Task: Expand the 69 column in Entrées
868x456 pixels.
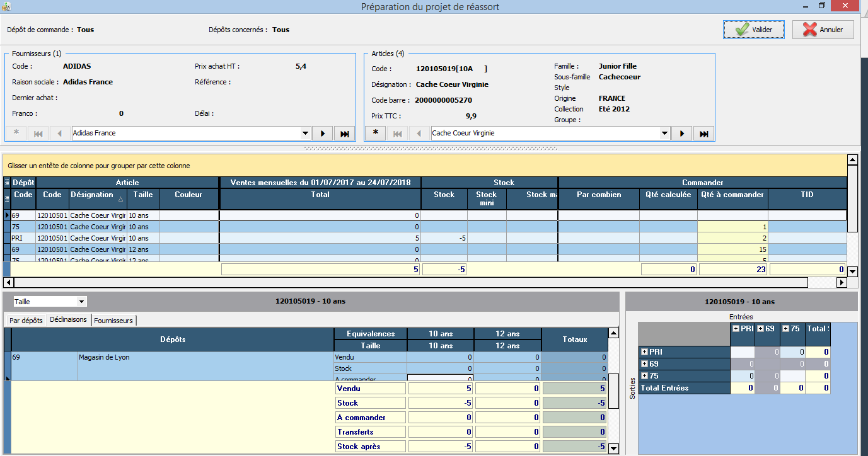Action: tap(760, 329)
